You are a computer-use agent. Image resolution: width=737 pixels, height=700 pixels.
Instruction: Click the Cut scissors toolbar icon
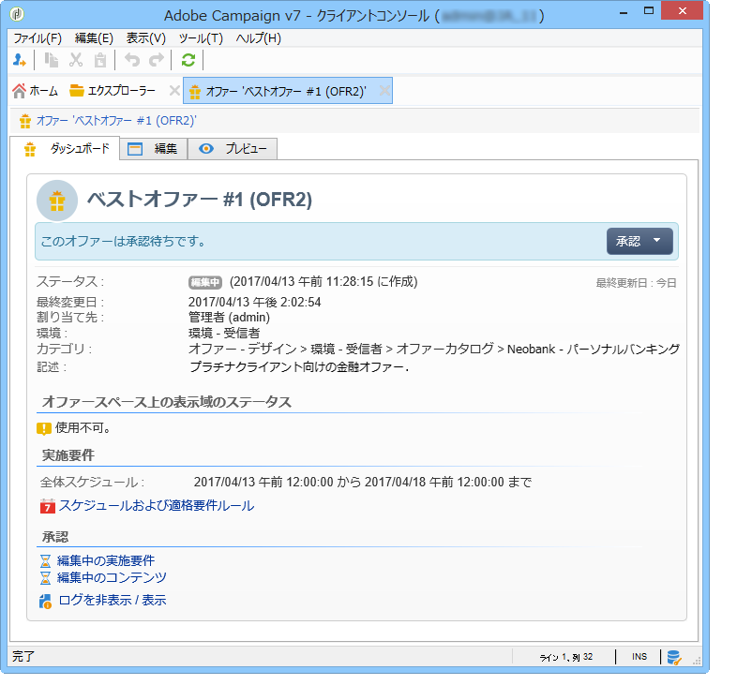(76, 60)
